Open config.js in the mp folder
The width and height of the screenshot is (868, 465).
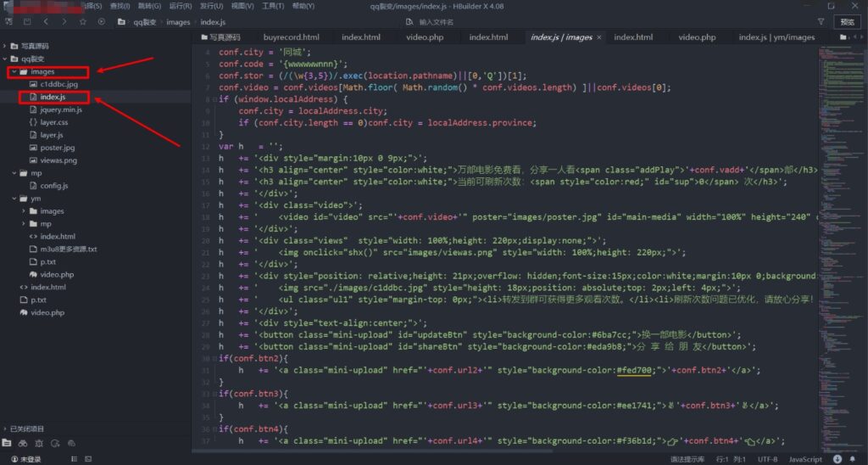coord(53,186)
